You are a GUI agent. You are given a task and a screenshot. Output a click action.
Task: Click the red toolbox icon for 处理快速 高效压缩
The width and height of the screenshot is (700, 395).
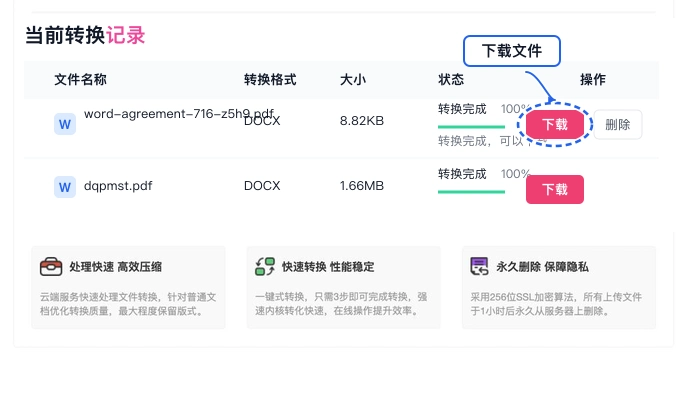pos(51,267)
